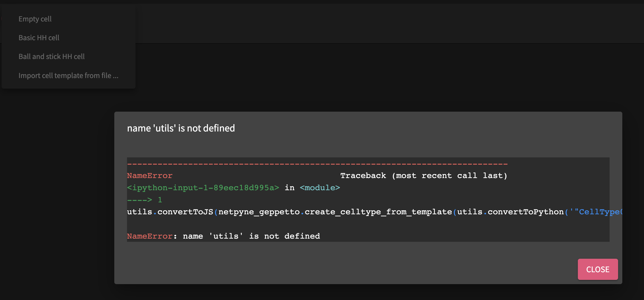Click the CLOSE button on the error dialog

point(597,269)
